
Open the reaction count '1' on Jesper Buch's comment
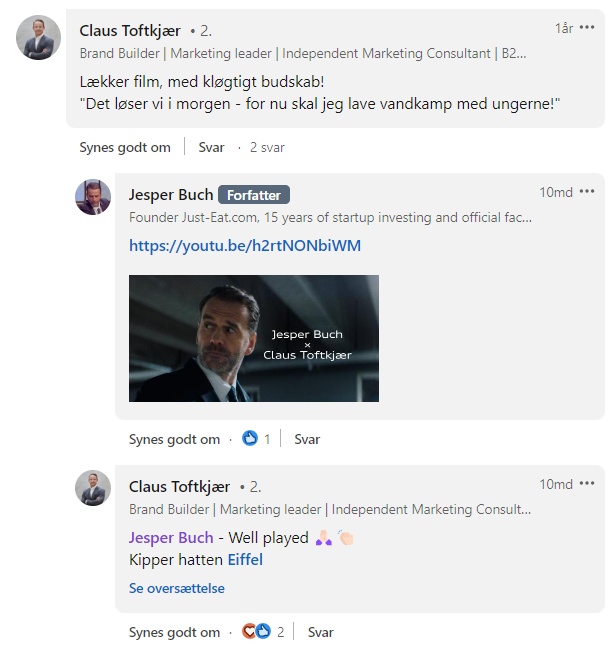pyautogui.click(x=267, y=439)
